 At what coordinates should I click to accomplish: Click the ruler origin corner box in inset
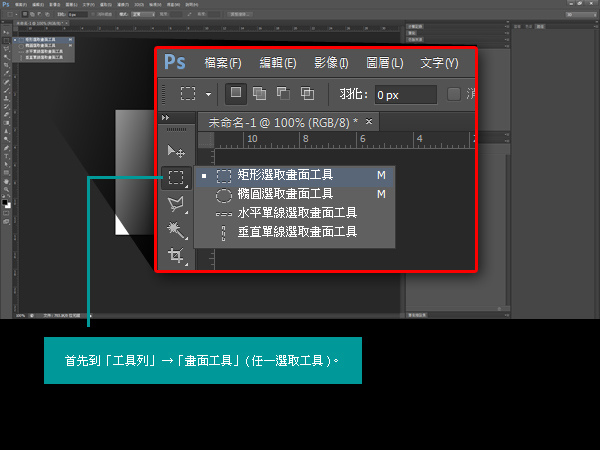click(x=206, y=140)
